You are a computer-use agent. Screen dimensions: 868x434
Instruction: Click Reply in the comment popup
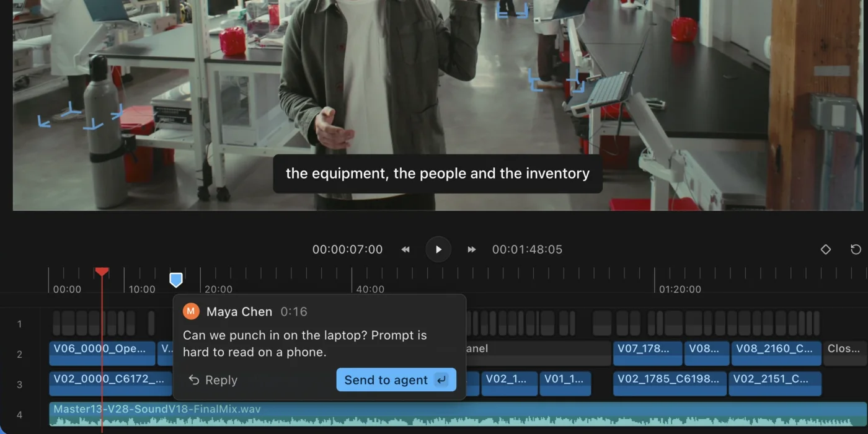click(213, 380)
